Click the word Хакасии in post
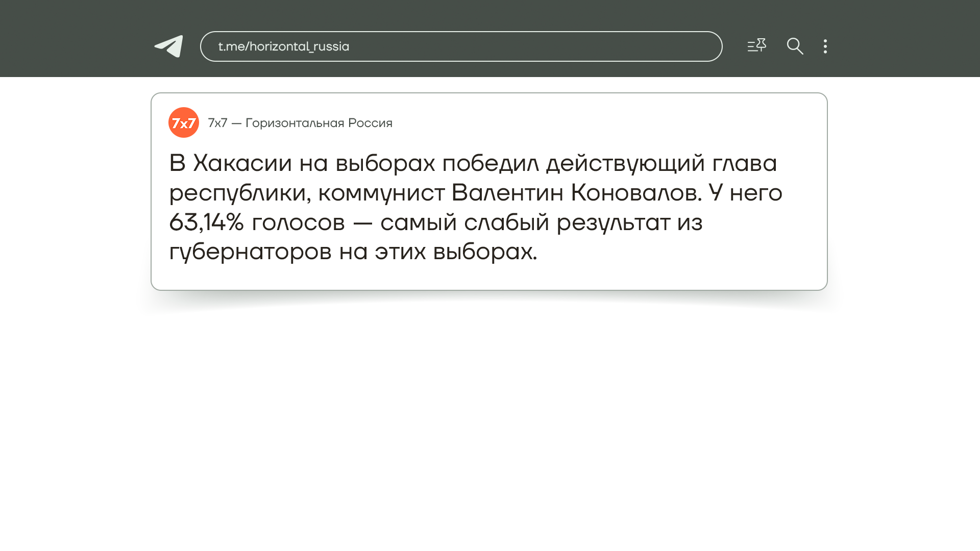Image resolution: width=980 pixels, height=551 pixels. 242,163
